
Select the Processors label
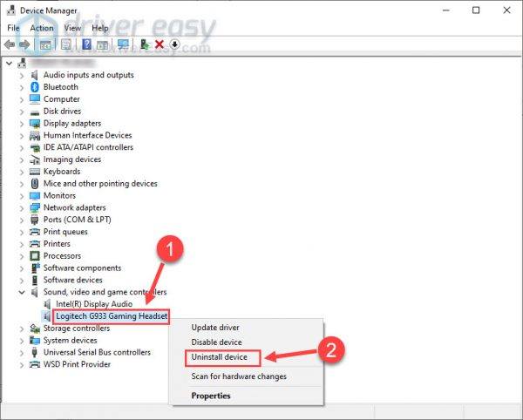(63, 256)
